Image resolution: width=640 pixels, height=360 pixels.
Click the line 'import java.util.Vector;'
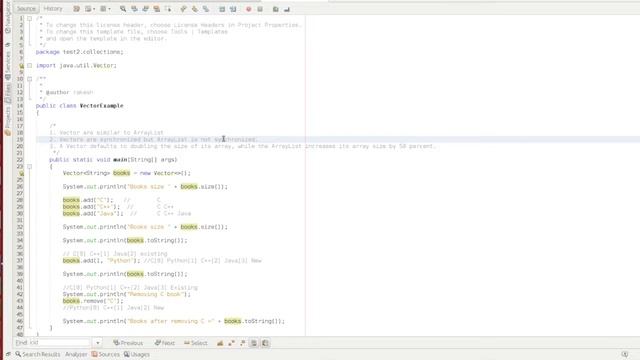[x=76, y=65]
